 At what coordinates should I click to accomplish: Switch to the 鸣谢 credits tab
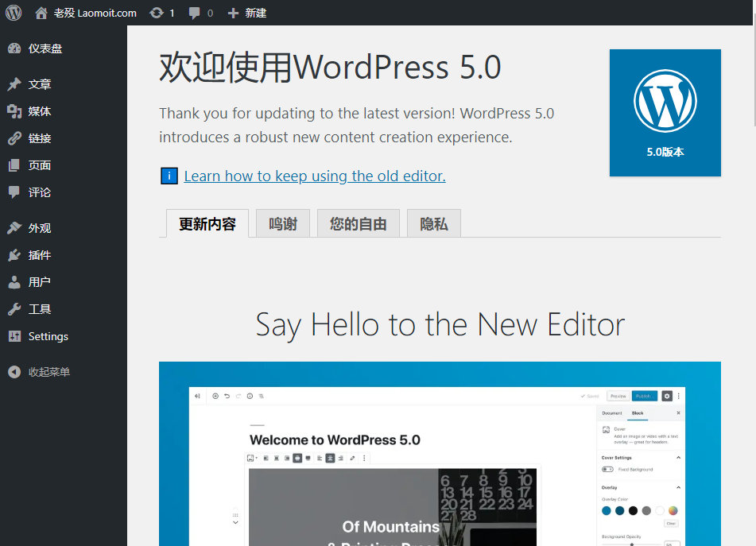tap(283, 223)
